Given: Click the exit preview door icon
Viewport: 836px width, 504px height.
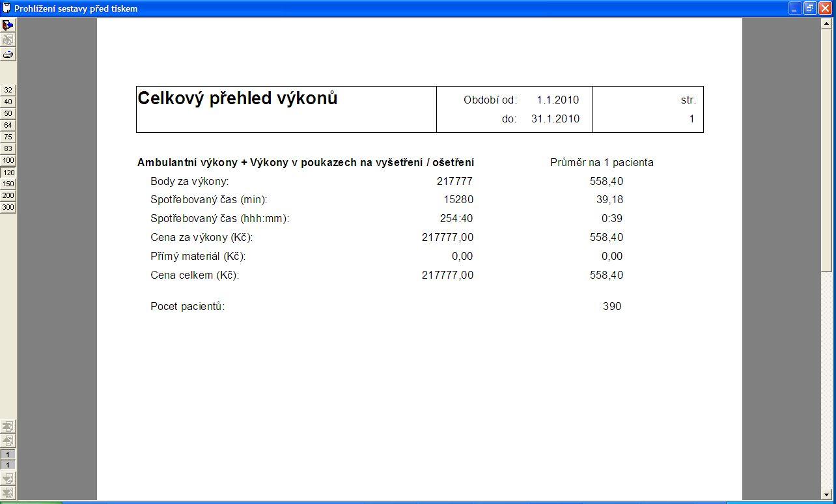Looking at the screenshot, I should coord(8,25).
